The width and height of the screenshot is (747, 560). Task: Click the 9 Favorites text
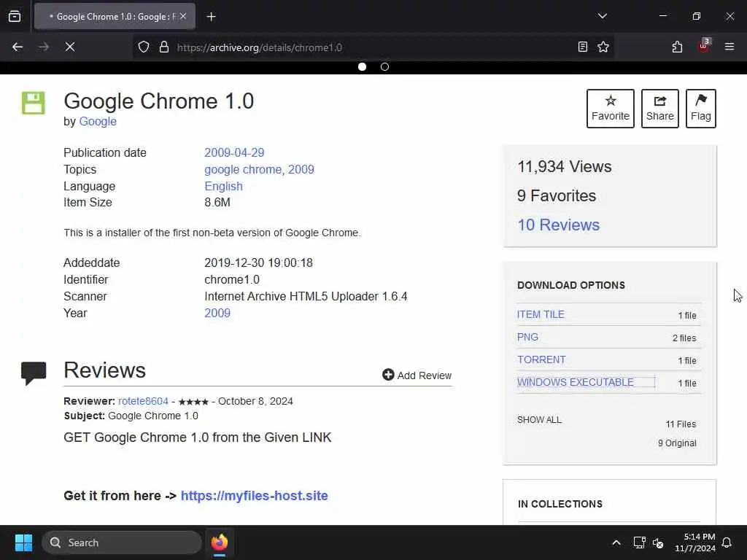click(557, 195)
